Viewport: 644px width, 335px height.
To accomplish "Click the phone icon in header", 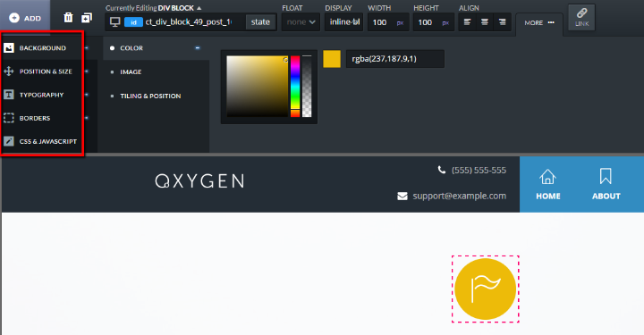I will [442, 170].
